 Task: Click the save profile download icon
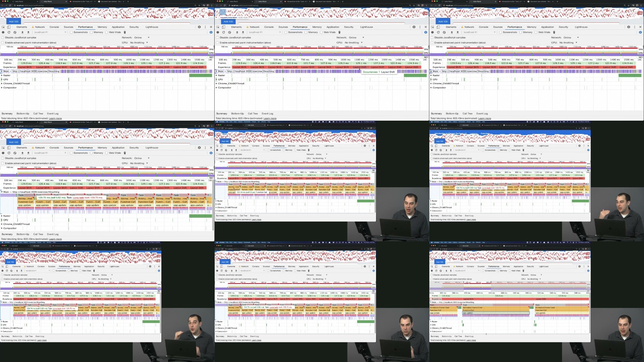coord(29,32)
